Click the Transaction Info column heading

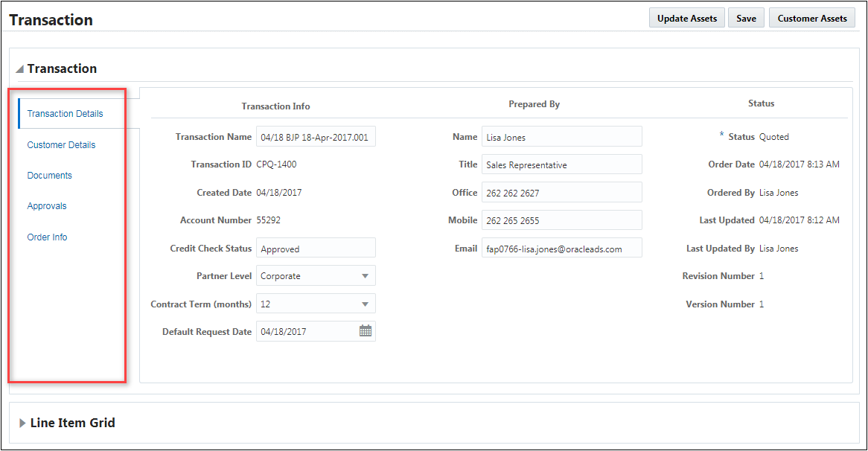click(x=275, y=106)
